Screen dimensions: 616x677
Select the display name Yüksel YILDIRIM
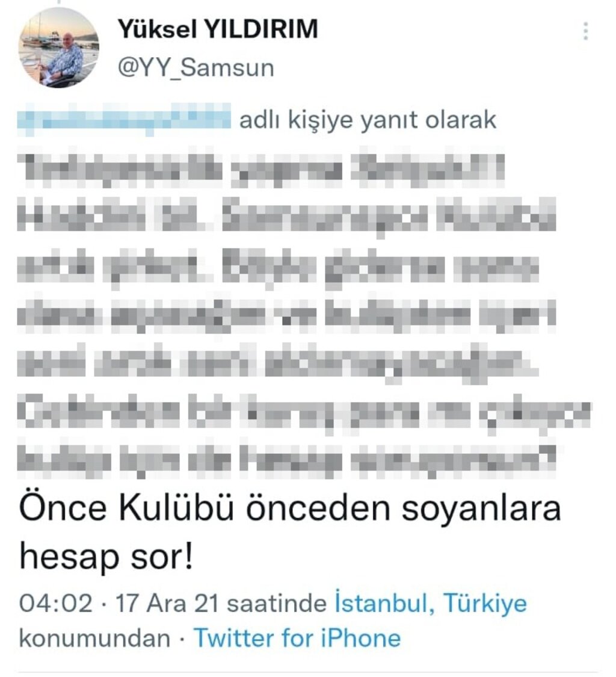tap(218, 29)
